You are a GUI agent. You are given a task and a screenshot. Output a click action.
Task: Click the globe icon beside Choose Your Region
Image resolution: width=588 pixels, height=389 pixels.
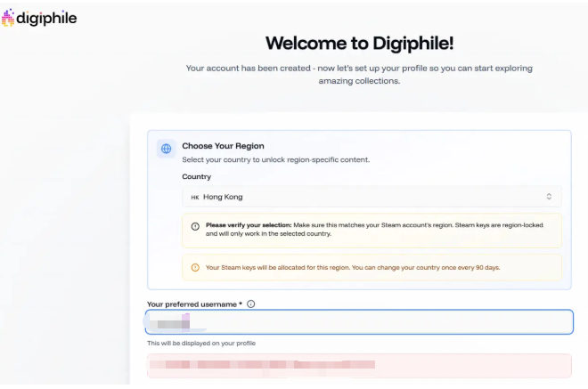click(166, 149)
